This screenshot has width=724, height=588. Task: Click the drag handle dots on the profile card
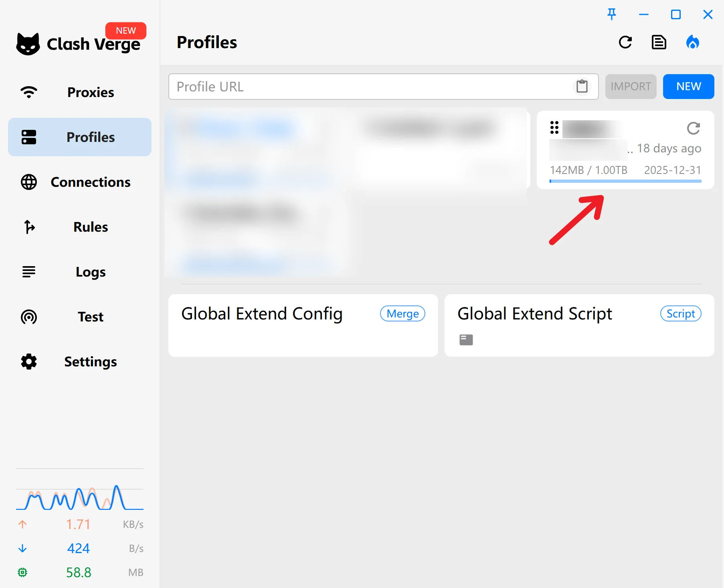(x=554, y=127)
